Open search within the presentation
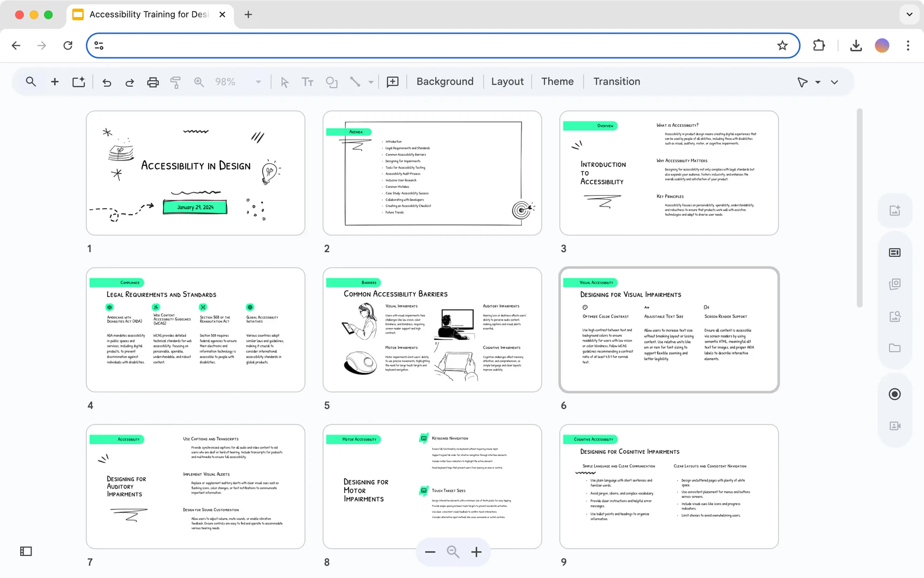 31,82
